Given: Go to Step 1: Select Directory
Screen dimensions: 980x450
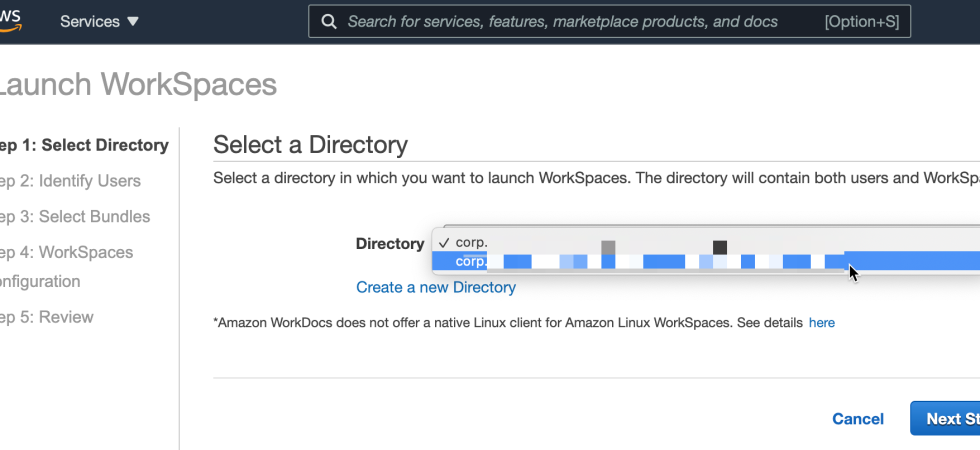Looking at the screenshot, I should point(84,145).
